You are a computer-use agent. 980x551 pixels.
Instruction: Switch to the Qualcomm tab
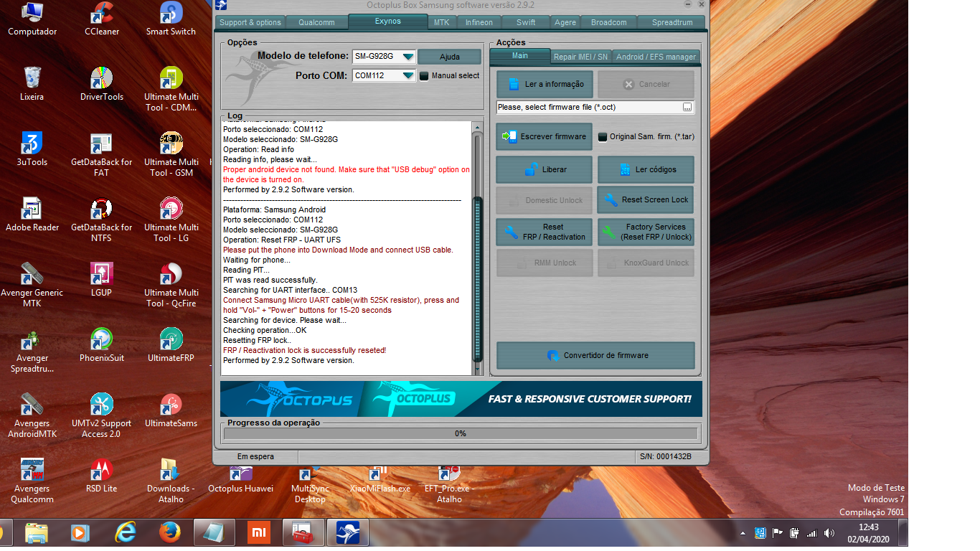[316, 22]
